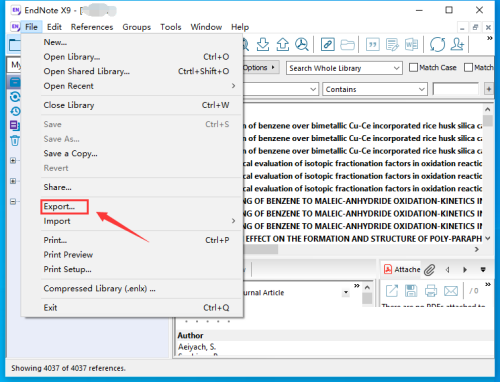Open the Search Whole Library dropdown

344,68
